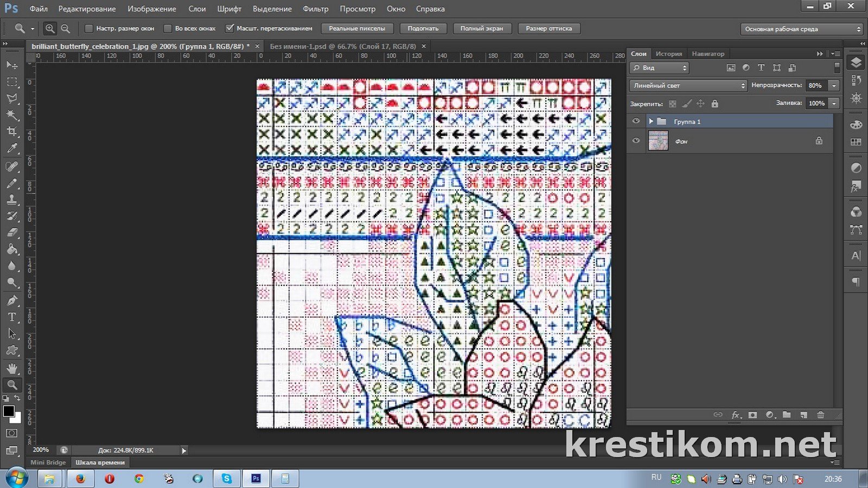The width and height of the screenshot is (868, 488).
Task: Expand the Группа 1 group triangle
Action: [650, 121]
